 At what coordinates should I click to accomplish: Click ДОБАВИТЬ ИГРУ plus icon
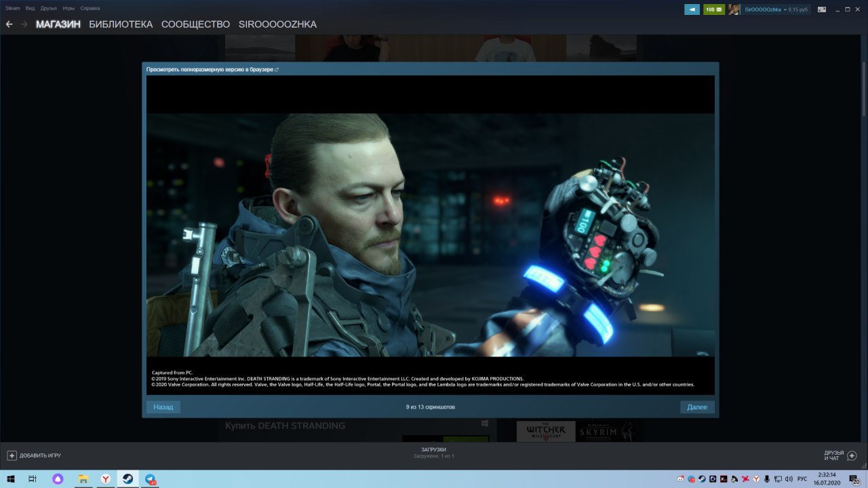pyautogui.click(x=12, y=455)
